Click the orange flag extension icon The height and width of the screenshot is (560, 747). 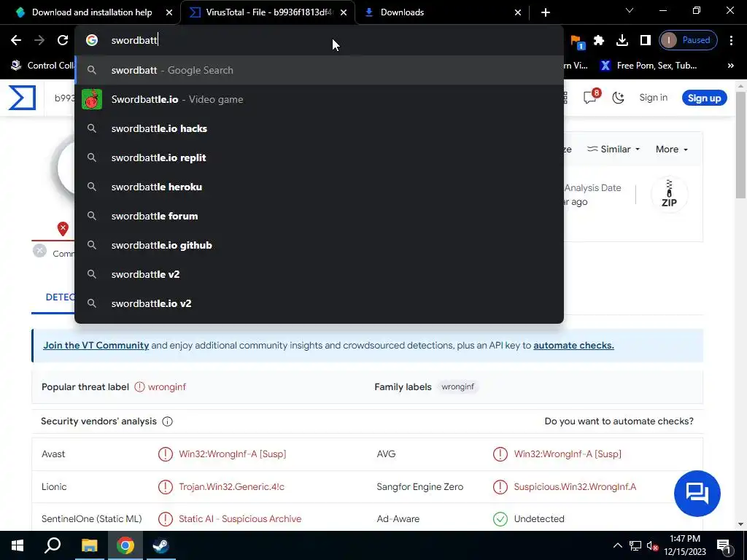(577, 42)
